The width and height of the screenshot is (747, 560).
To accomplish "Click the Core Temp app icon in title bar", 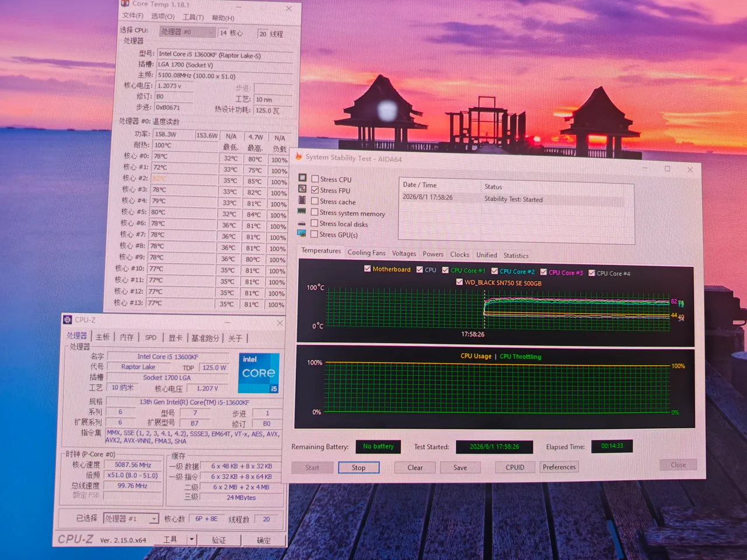I will tap(125, 3).
